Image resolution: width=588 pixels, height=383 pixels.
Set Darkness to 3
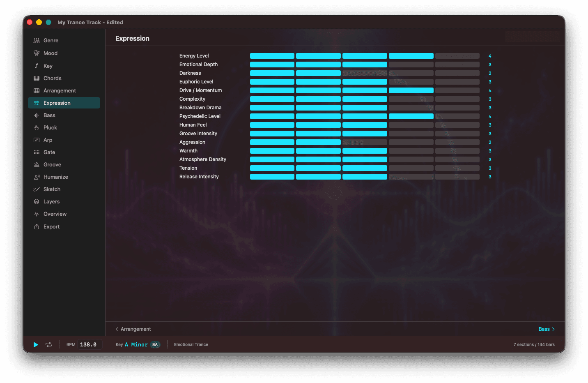[x=365, y=73]
